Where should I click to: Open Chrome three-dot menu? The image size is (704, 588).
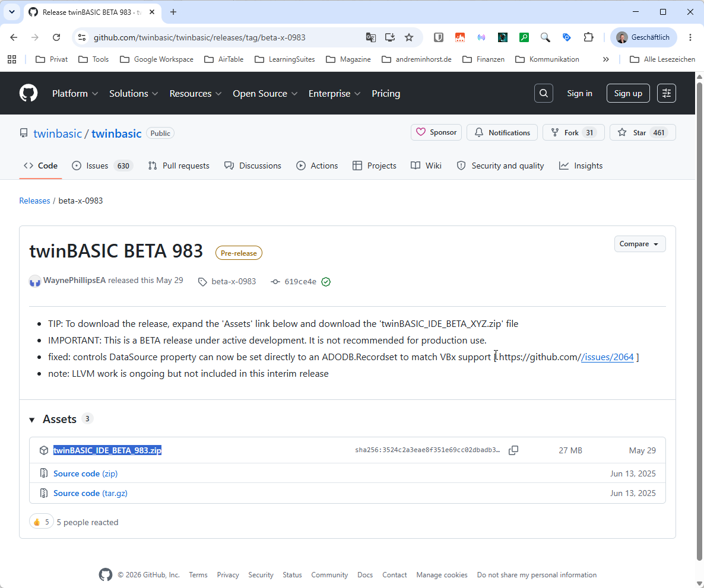tap(690, 37)
